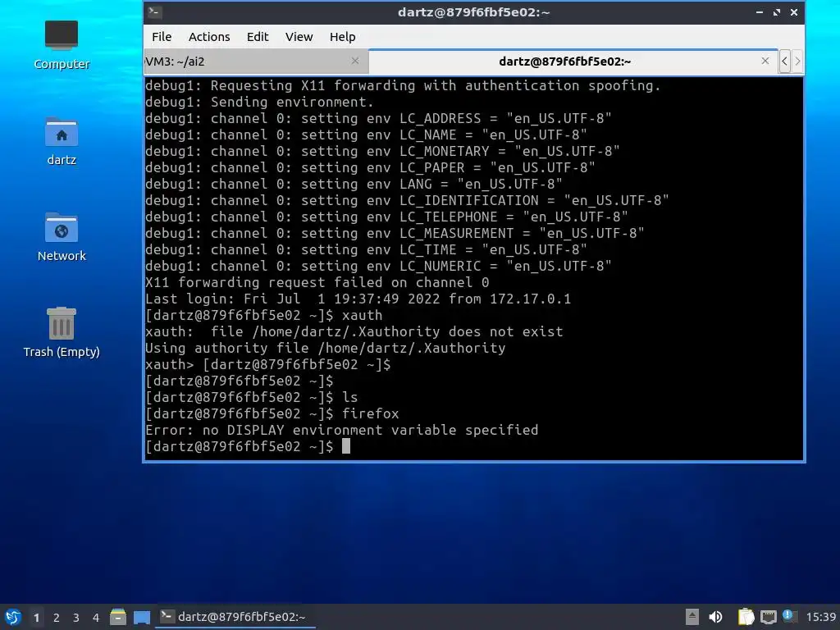Select the dartz@879f6fbf5e02:~ terminal tab
Screen dimensions: 840x630
572,62
